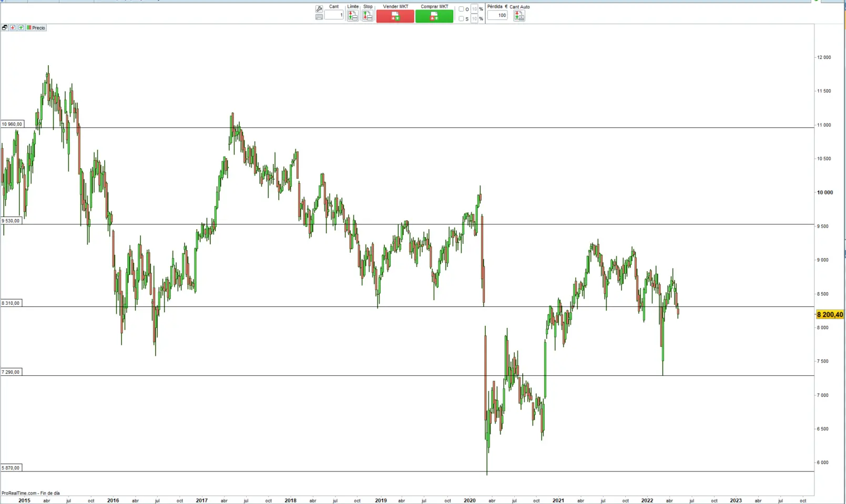The image size is (846, 504).
Task: Click the detach window icon above chart
Action: [5, 28]
